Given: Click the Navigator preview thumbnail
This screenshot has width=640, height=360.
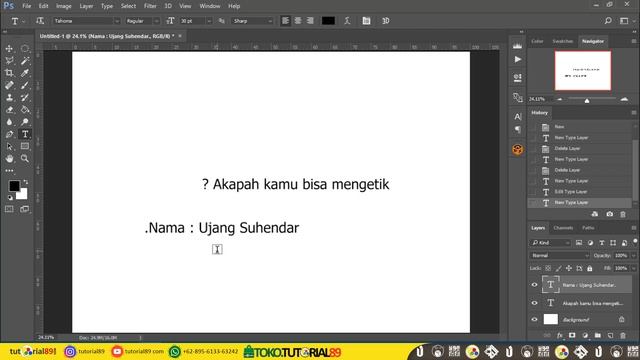Looking at the screenshot, I should (582, 70).
